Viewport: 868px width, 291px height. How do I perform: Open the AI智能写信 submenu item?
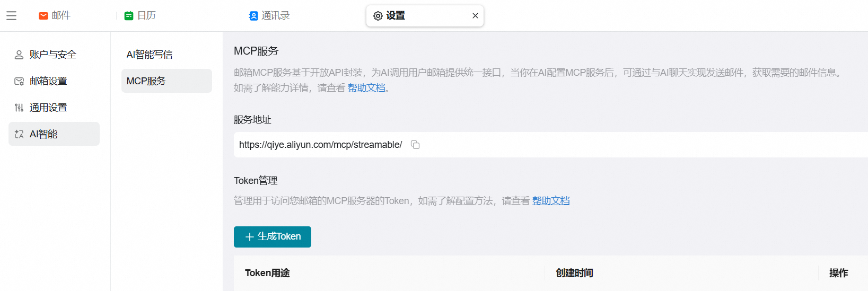tap(150, 55)
